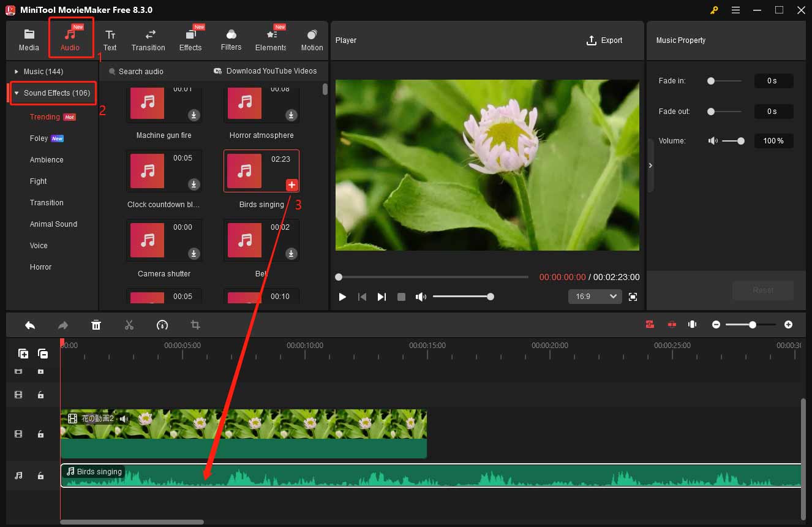Click the Fade in value field
Viewport: 812px width, 527px height.
pos(774,81)
